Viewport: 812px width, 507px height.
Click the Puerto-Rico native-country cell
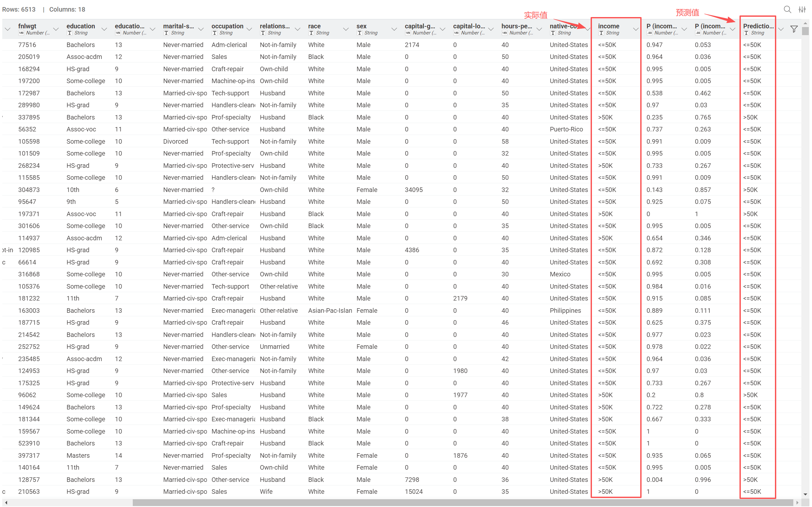coord(566,129)
